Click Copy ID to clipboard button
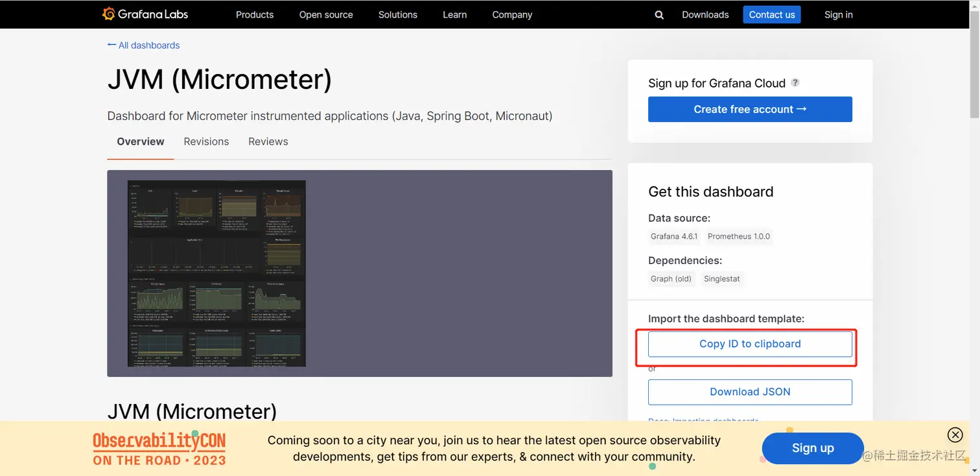The height and width of the screenshot is (476, 980). coord(750,344)
